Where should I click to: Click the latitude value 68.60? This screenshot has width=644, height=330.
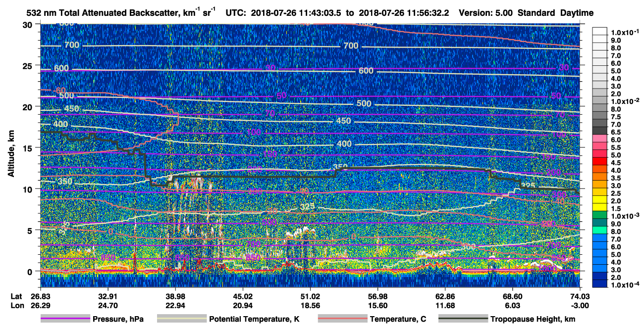(512, 296)
